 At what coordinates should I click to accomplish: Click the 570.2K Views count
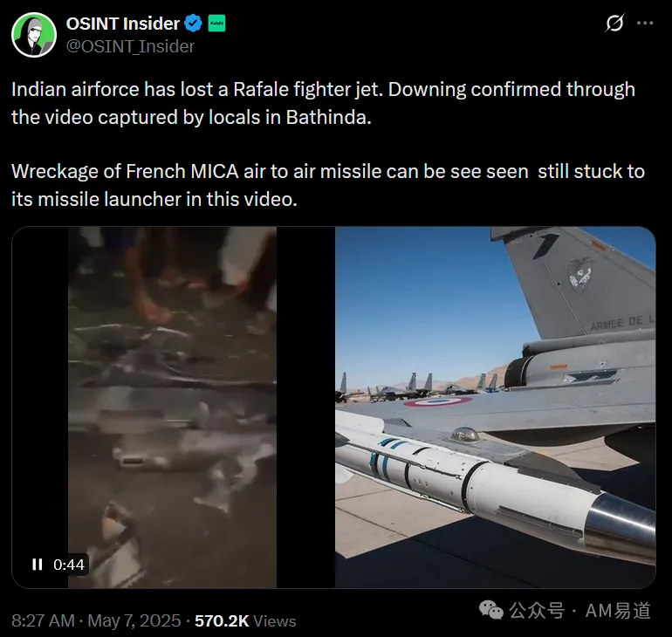point(245,620)
